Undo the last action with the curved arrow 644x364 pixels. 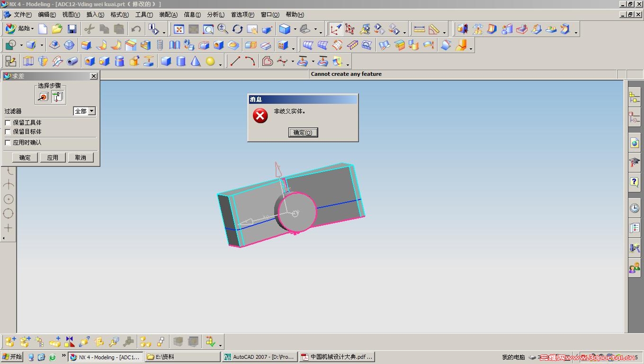[x=136, y=29]
